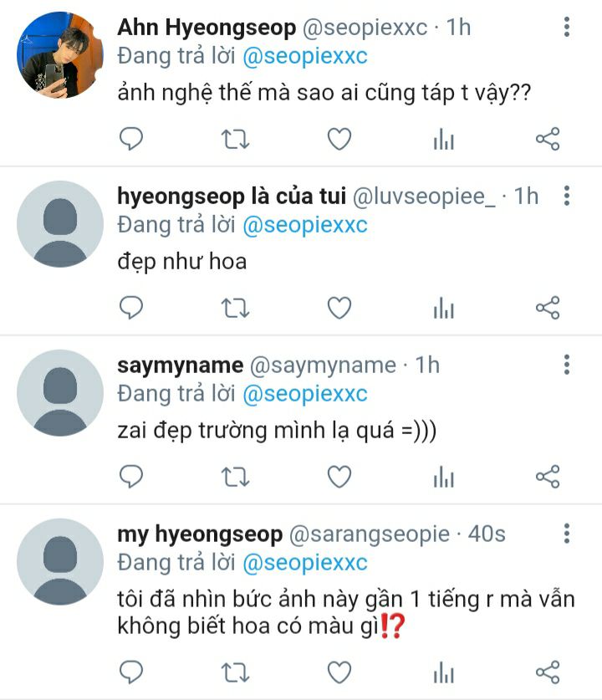Open more options menu on @luvseopiee_ tweet
602x700 pixels.
coord(567,196)
